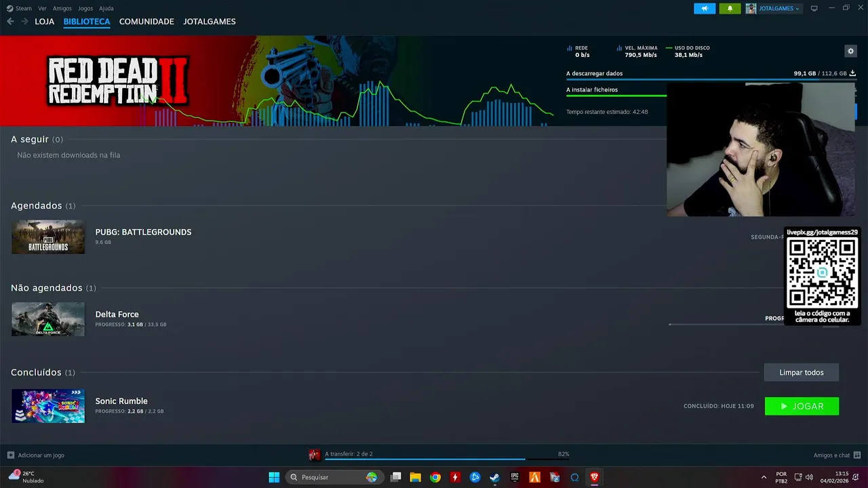Viewport: 868px width, 488px height.
Task: Click the PUBG: BATTLEGROUNDS thumbnail
Action: point(48,237)
